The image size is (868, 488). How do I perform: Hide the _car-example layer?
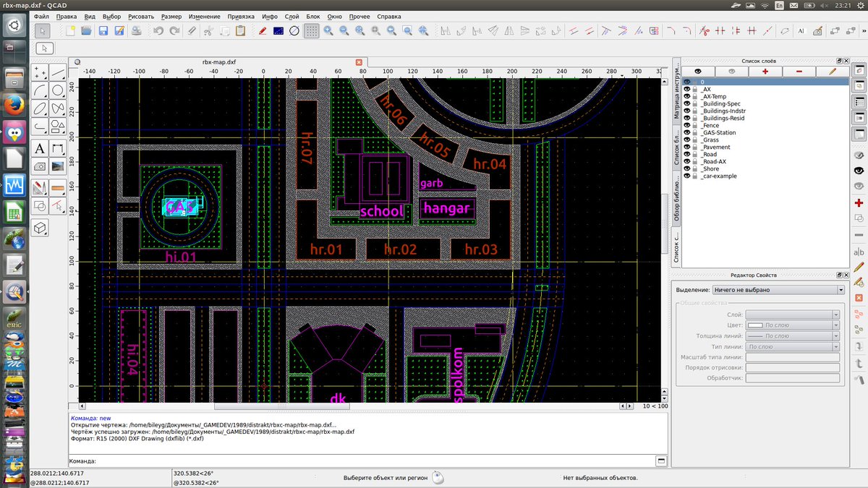pyautogui.click(x=688, y=176)
